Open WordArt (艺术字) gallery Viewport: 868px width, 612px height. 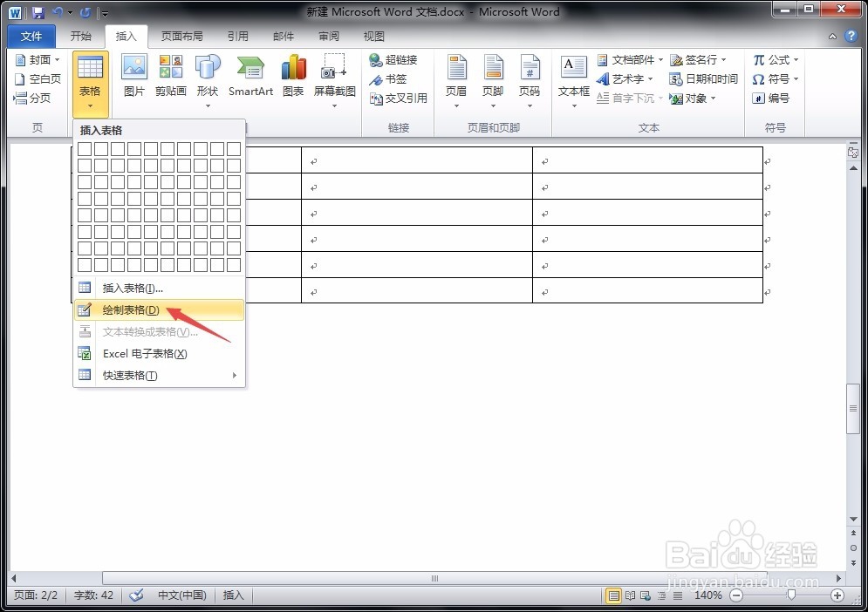click(x=625, y=78)
